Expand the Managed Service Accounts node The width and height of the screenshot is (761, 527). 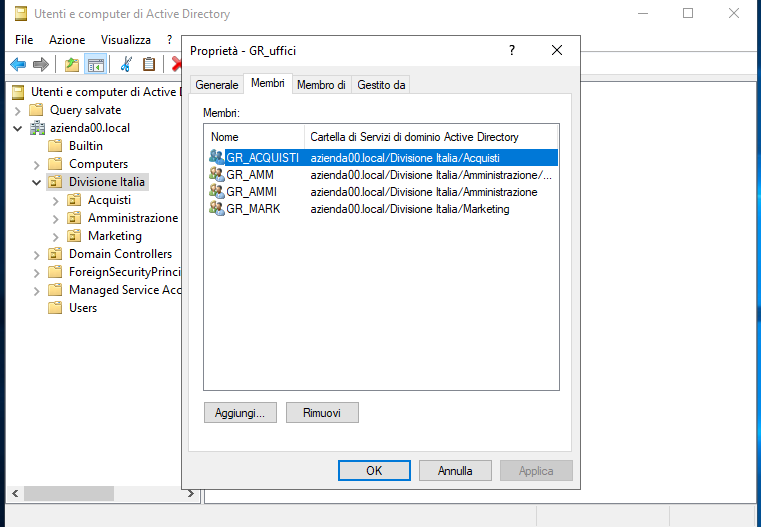click(37, 291)
